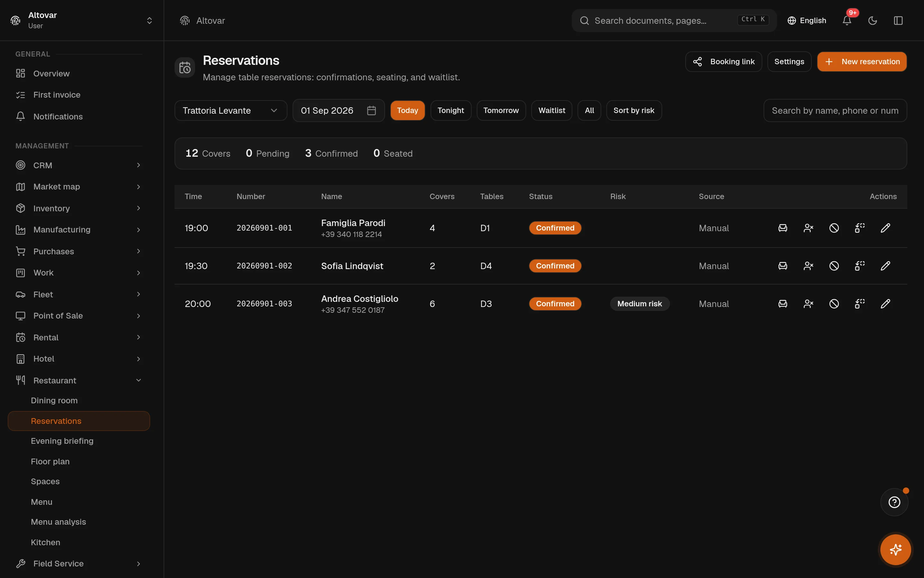Viewport: 924px width, 578px height.
Task: Open First invoice in the sidebar
Action: pos(79,95)
